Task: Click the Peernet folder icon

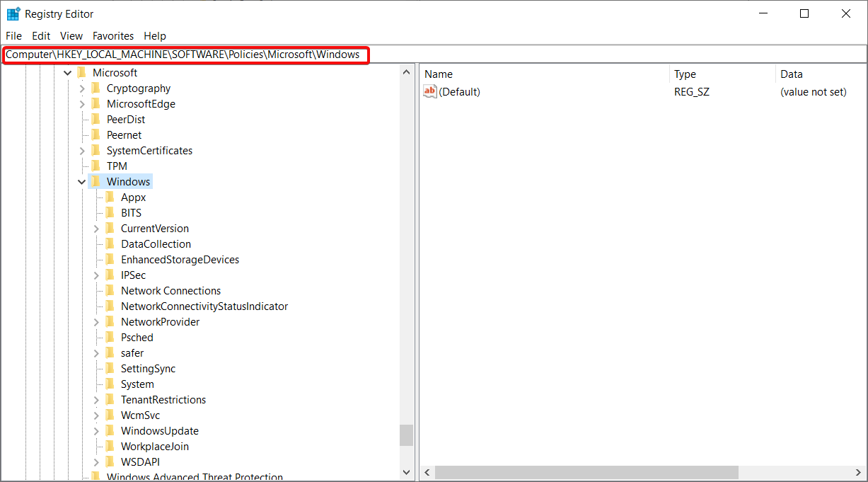Action: point(96,134)
